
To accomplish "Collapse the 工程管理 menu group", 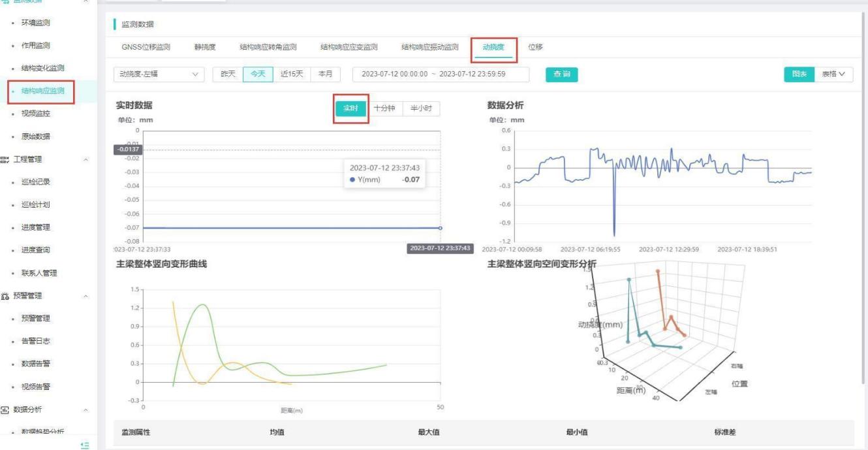I will [x=86, y=159].
